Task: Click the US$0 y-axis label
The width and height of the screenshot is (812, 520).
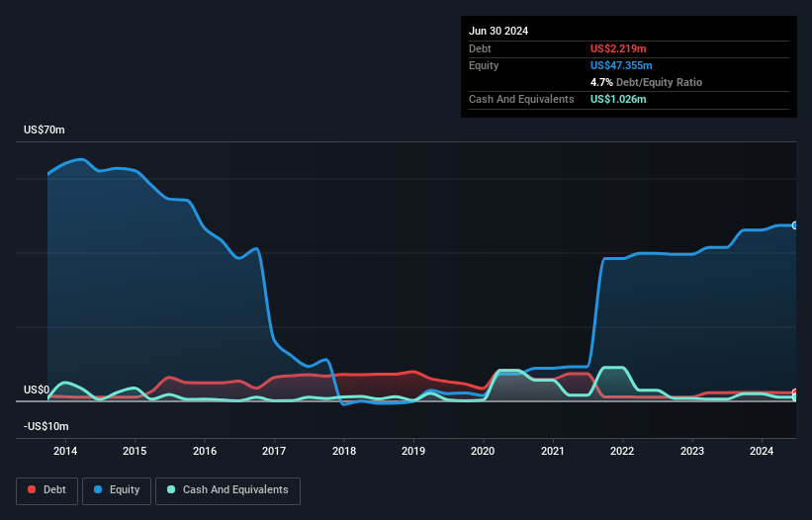Action: [37, 390]
